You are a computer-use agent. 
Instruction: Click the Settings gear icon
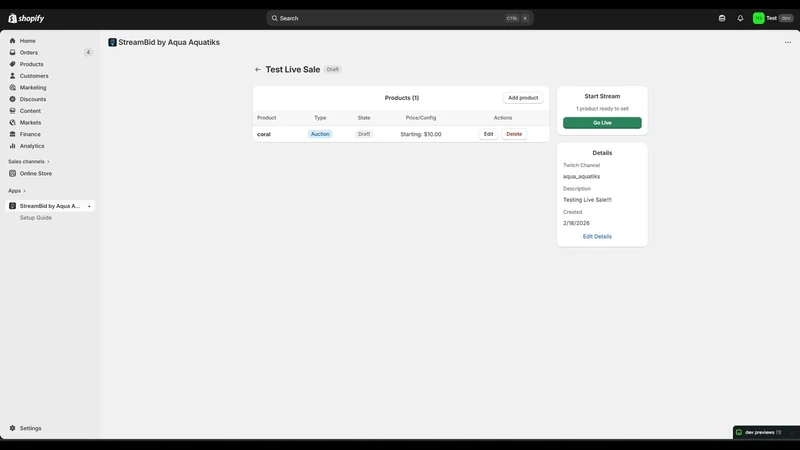coord(13,429)
